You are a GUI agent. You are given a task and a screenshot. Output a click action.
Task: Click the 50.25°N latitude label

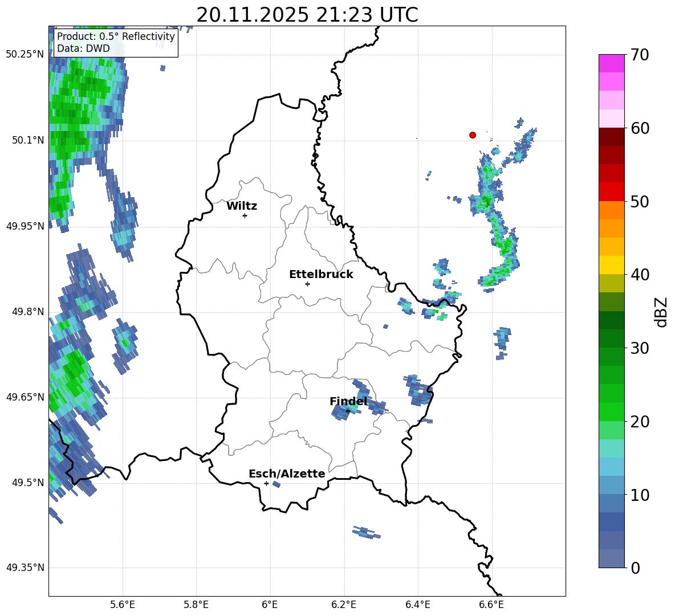pyautogui.click(x=25, y=55)
